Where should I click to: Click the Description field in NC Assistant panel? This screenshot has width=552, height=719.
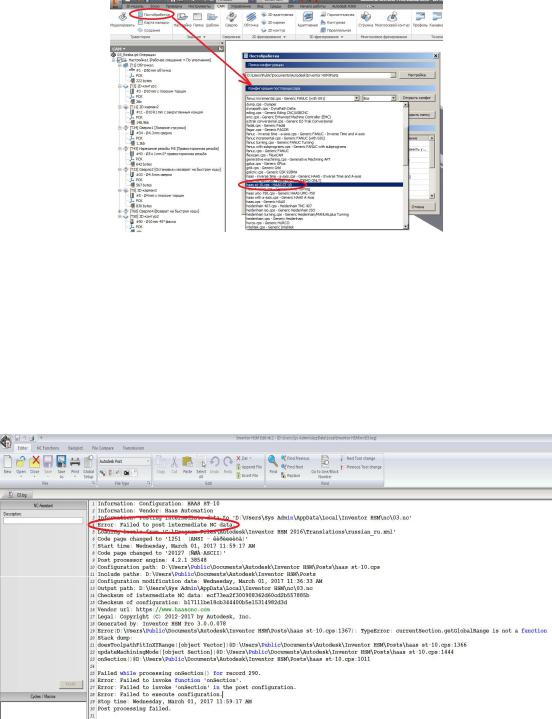click(43, 520)
